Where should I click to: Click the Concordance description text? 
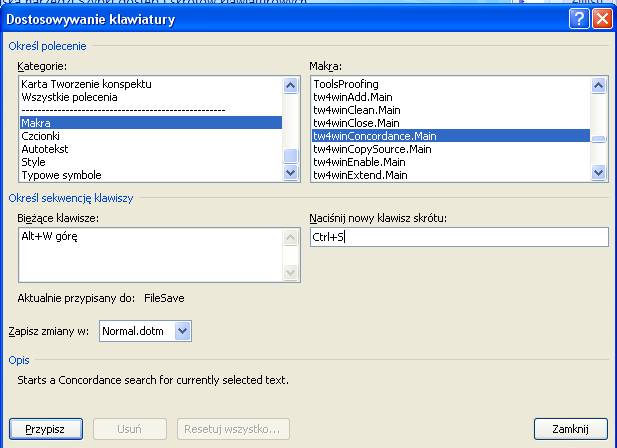pyautogui.click(x=153, y=380)
